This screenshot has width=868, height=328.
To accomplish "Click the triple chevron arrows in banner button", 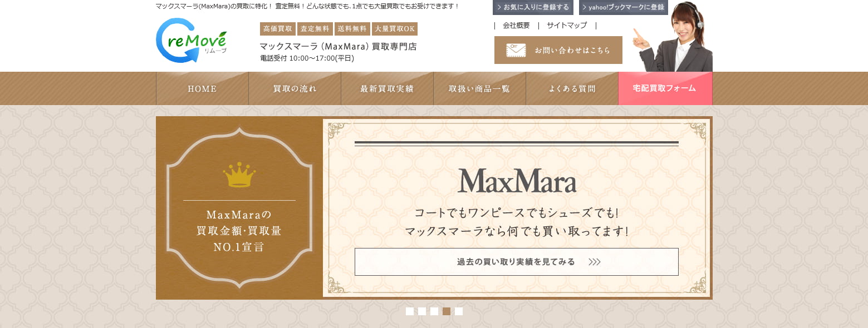I will pyautogui.click(x=594, y=262).
